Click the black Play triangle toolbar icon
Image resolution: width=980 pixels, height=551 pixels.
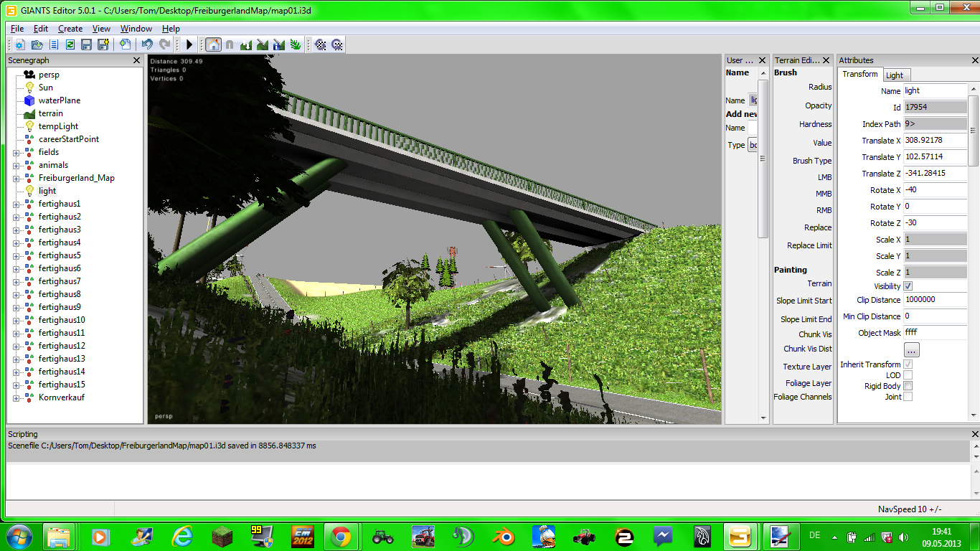[189, 44]
